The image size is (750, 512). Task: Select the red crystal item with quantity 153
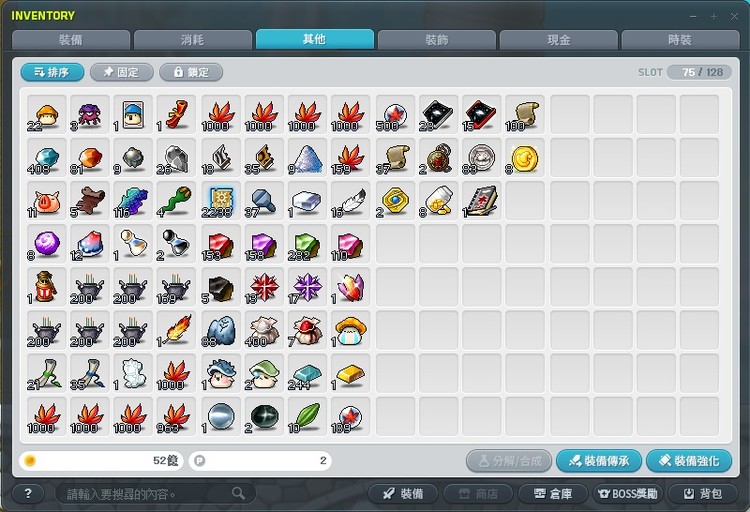[221, 244]
